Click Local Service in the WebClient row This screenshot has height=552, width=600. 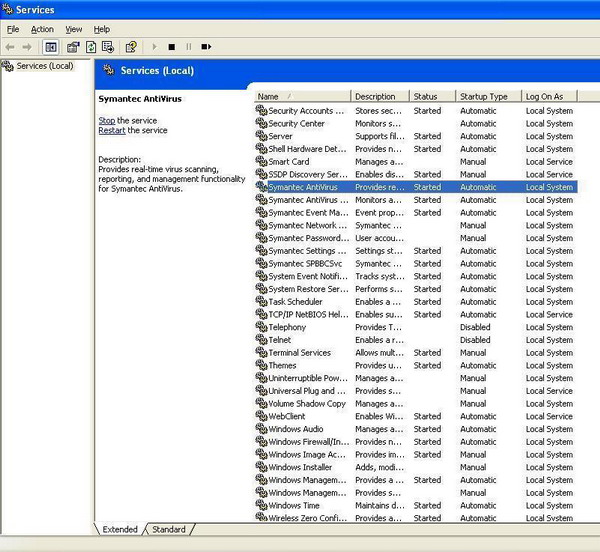(x=549, y=416)
